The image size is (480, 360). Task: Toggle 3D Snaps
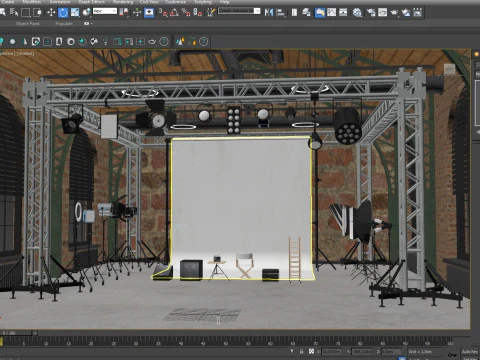163,13
